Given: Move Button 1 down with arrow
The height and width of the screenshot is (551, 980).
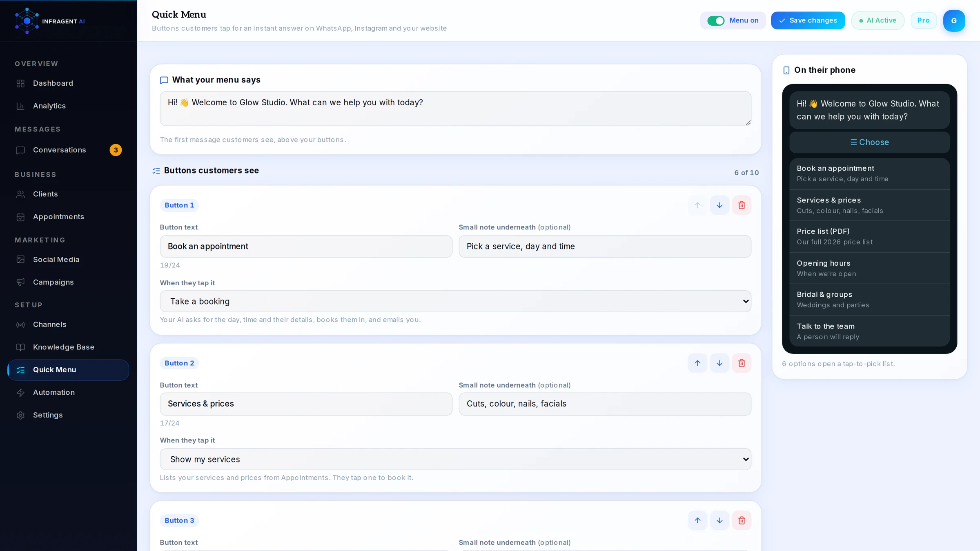Looking at the screenshot, I should point(719,205).
